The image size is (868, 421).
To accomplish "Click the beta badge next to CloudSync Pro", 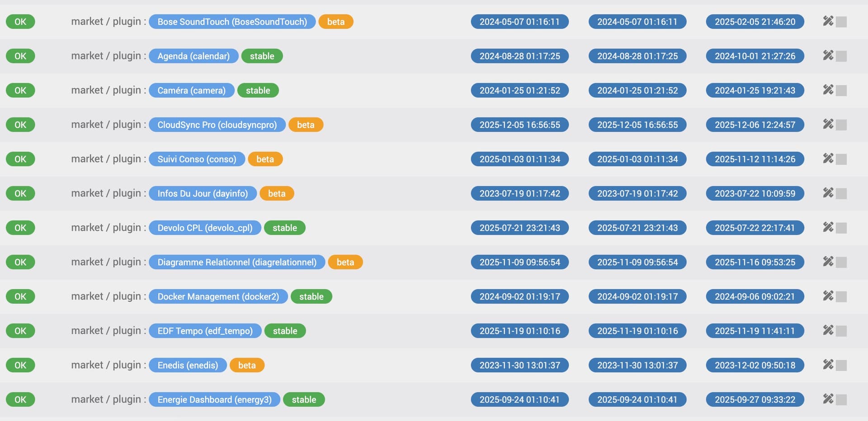I will click(x=306, y=125).
